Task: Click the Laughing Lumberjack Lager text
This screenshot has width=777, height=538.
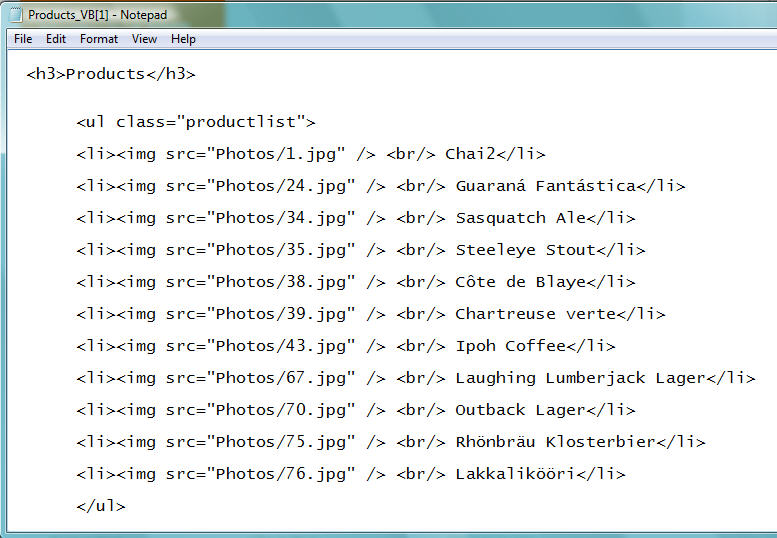Action: pyautogui.click(x=580, y=378)
